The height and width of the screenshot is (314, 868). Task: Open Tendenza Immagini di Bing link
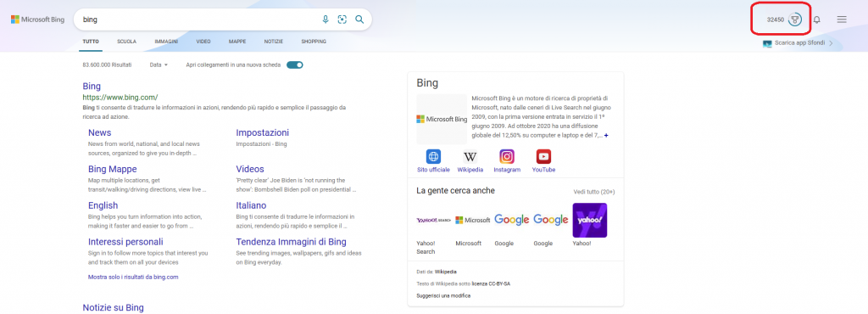pyautogui.click(x=292, y=242)
